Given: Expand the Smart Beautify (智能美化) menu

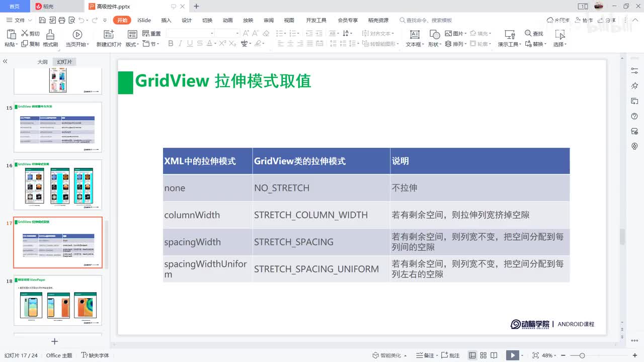Looking at the screenshot, I should coord(390,355).
